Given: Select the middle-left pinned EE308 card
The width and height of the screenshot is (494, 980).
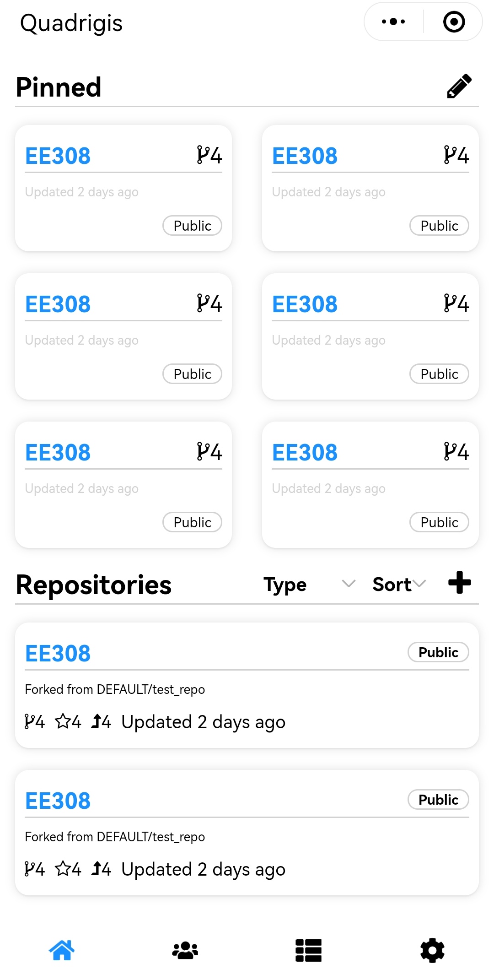Looking at the screenshot, I should tap(123, 336).
